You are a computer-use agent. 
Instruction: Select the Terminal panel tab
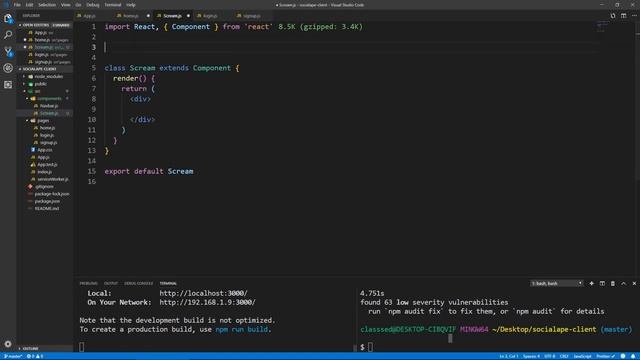[x=168, y=283]
